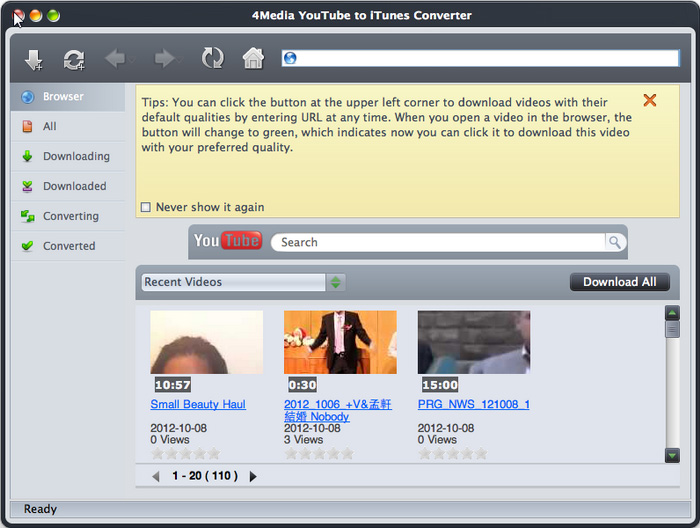
Task: Close the tips panel with orange X
Action: point(650,100)
